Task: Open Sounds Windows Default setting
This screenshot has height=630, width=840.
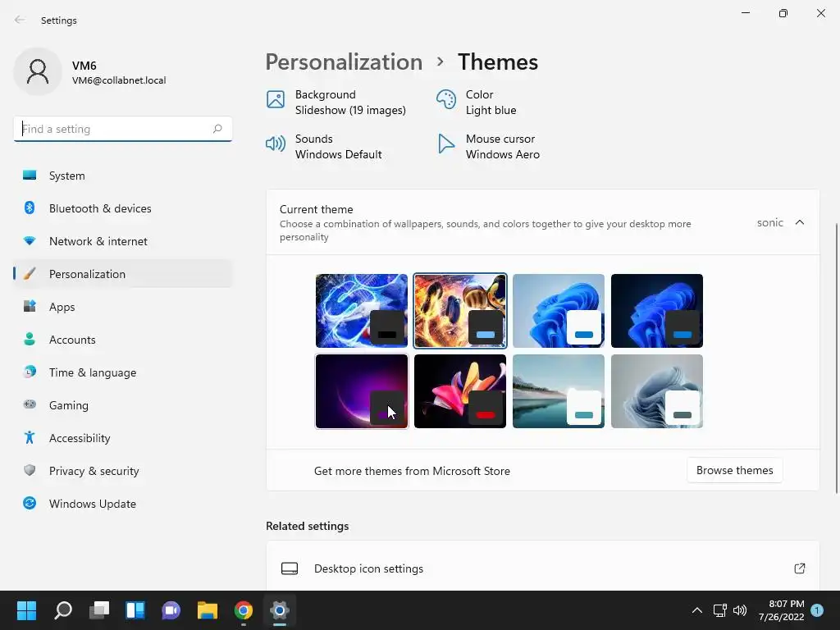Action: tap(324, 146)
